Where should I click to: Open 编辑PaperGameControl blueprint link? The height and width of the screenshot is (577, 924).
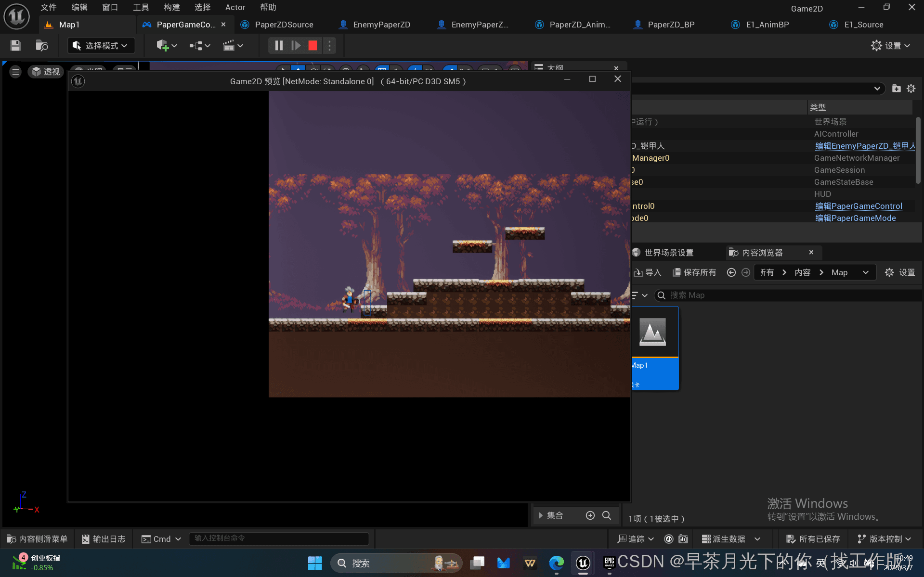[859, 206]
